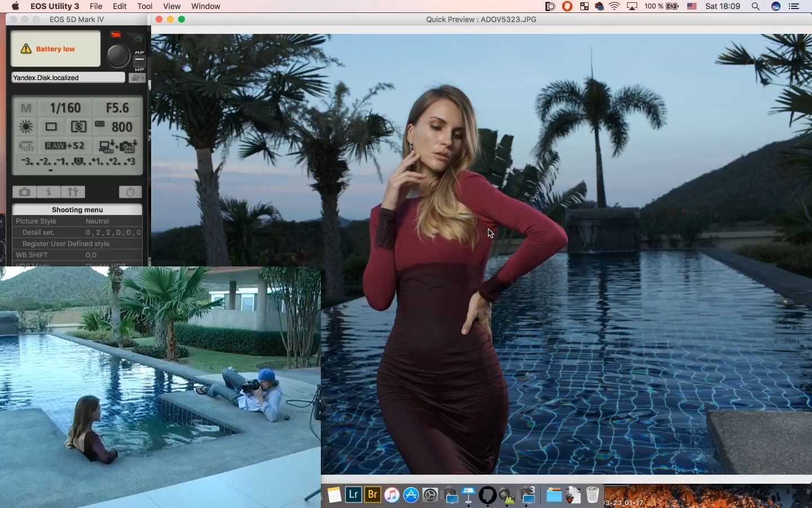Open the App Store from the dock
Screen dimensions: 812x508
coord(411,495)
